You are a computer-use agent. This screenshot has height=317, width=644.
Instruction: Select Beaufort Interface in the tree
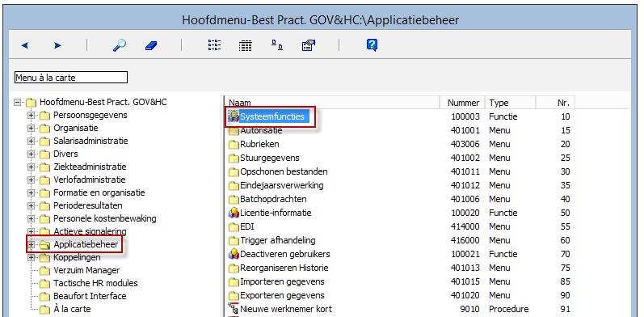(x=90, y=296)
